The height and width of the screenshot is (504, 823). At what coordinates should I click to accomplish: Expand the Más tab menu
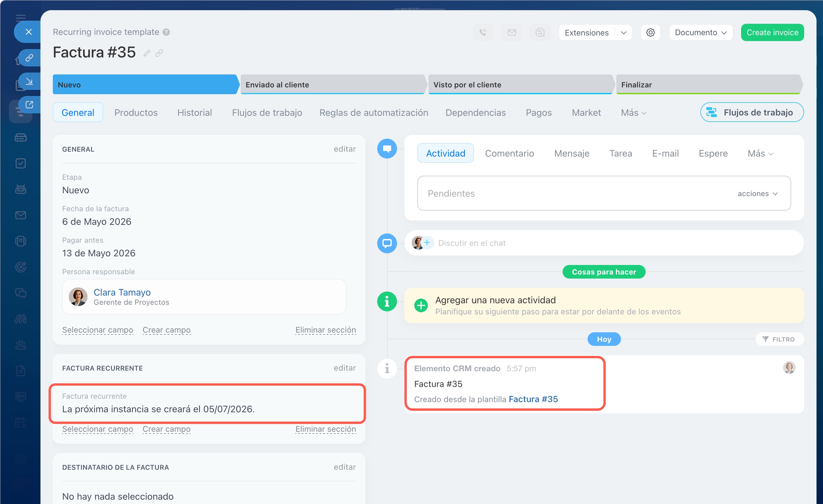(633, 112)
